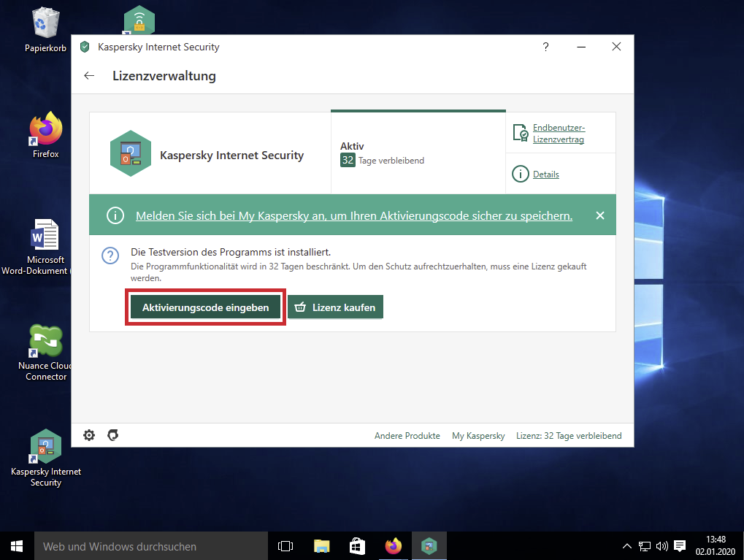Click the Details info circle icon
Viewport: 744px width, 560px height.
(521, 174)
